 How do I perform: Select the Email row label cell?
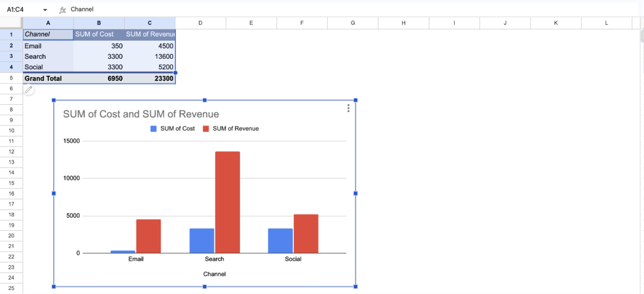[48, 46]
